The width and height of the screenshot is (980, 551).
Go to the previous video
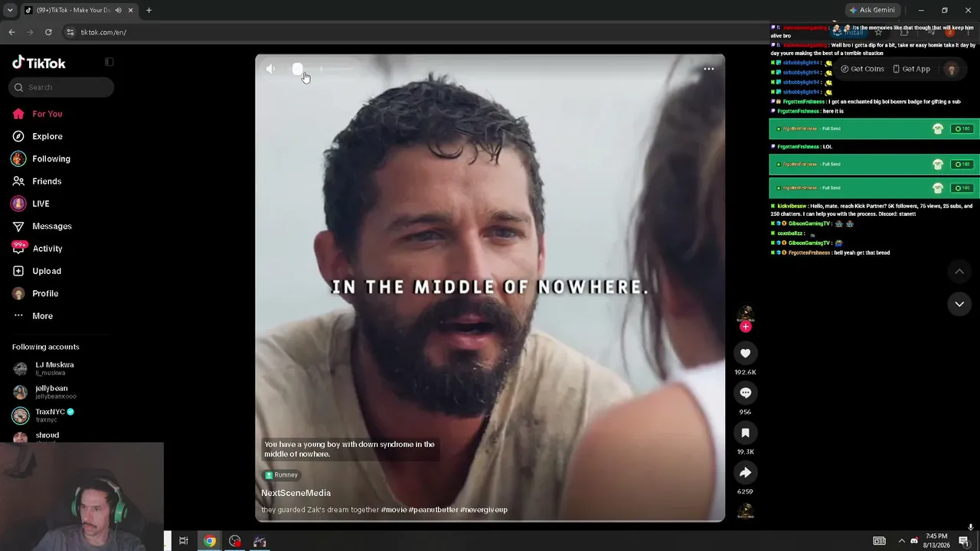coord(959,272)
